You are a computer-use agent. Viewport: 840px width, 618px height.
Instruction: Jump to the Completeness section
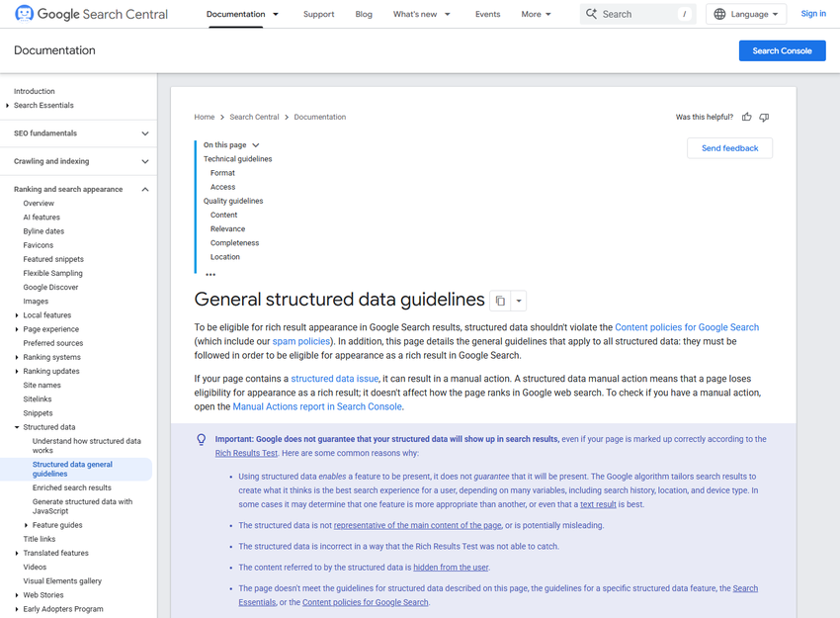(x=234, y=243)
